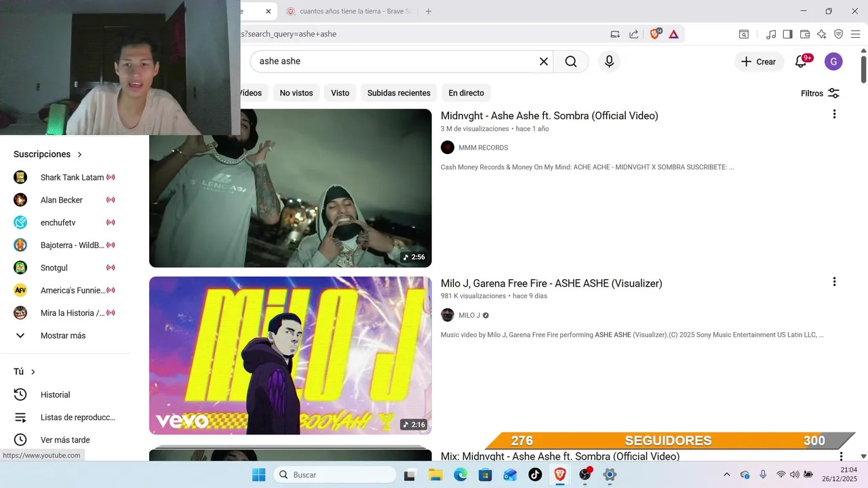The width and height of the screenshot is (868, 488).
Task: Toggle the Brave sidebar panel icon
Action: click(787, 34)
